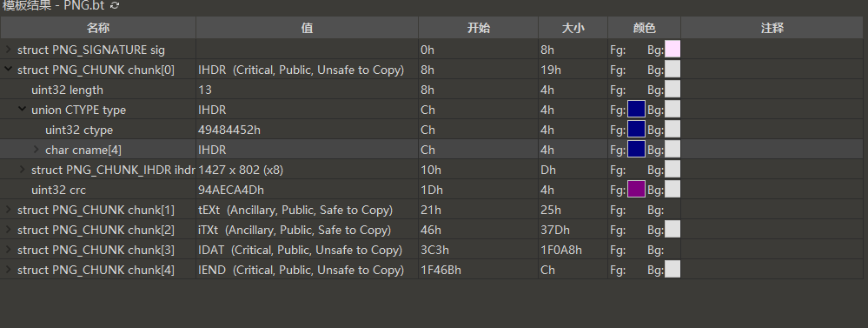Expand the char cname[4] array

tap(36, 150)
